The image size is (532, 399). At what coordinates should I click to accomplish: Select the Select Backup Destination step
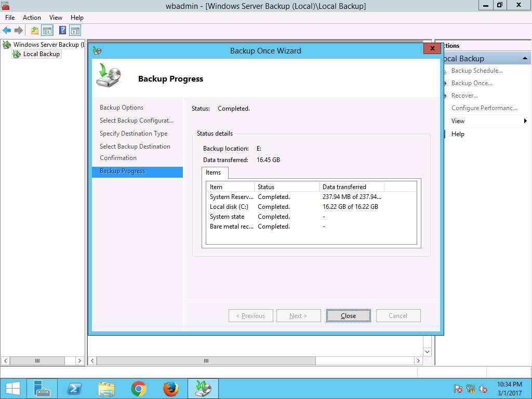[135, 146]
